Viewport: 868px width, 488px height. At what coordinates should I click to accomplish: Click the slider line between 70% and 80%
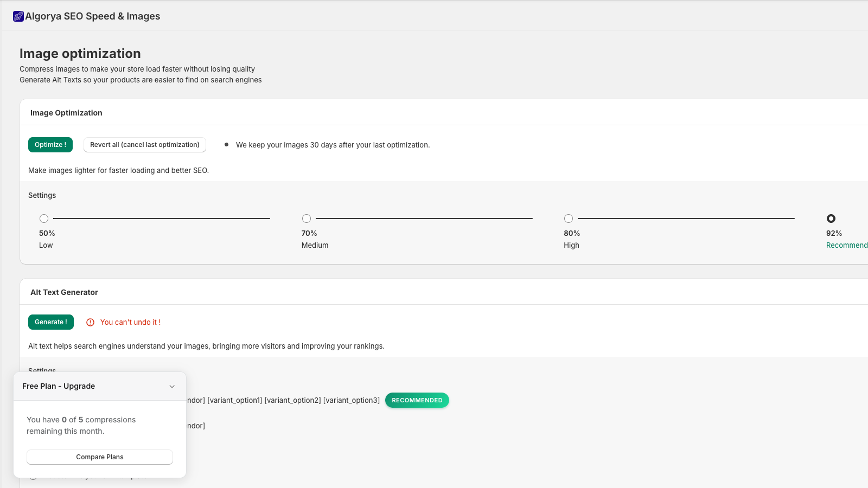(424, 219)
